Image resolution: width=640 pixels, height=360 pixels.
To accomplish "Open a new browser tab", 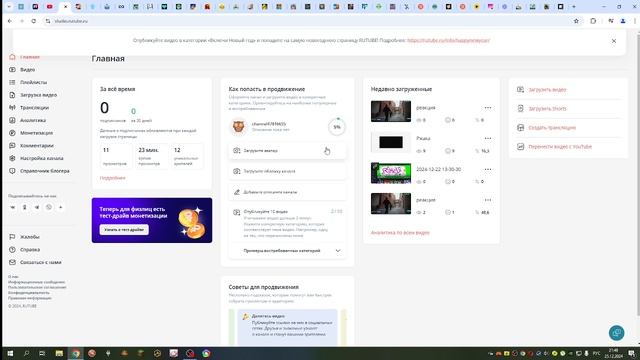I will tap(573, 7).
